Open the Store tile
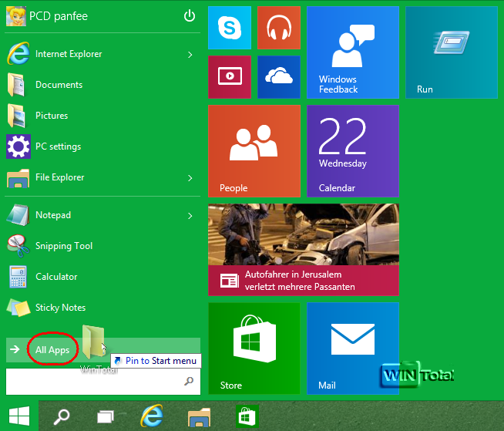The width and height of the screenshot is (504, 431). [254, 348]
